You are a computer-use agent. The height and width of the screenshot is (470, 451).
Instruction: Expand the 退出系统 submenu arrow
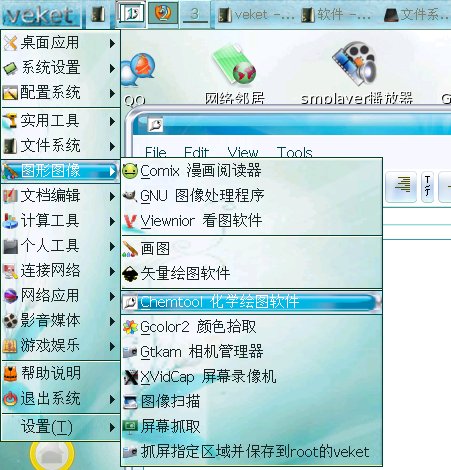pos(113,399)
